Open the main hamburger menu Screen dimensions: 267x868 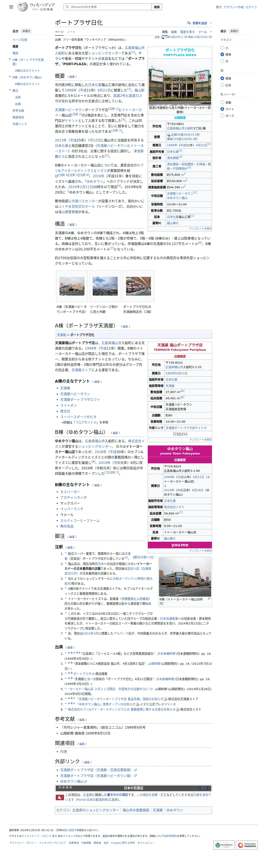(11, 7)
